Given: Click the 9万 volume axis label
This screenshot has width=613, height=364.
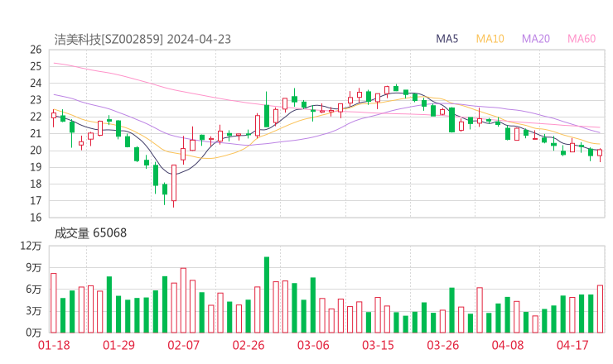Looking at the screenshot, I should pyautogui.click(x=34, y=267).
